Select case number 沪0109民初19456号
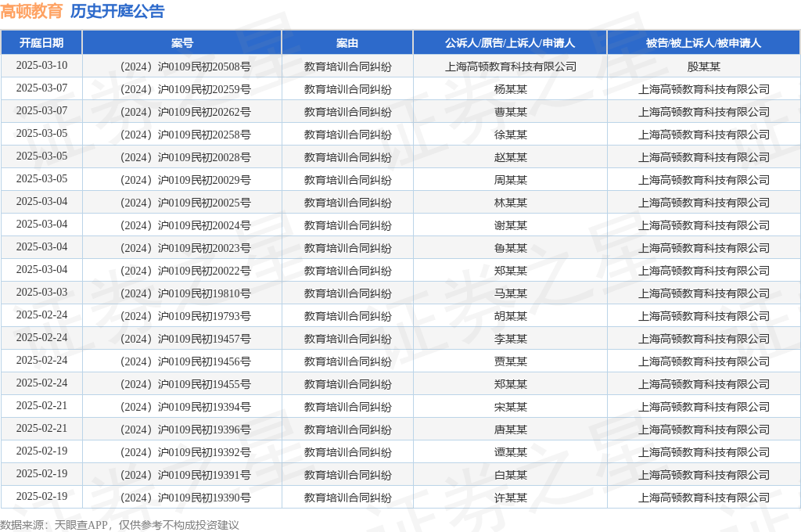The image size is (801, 532). (204, 361)
